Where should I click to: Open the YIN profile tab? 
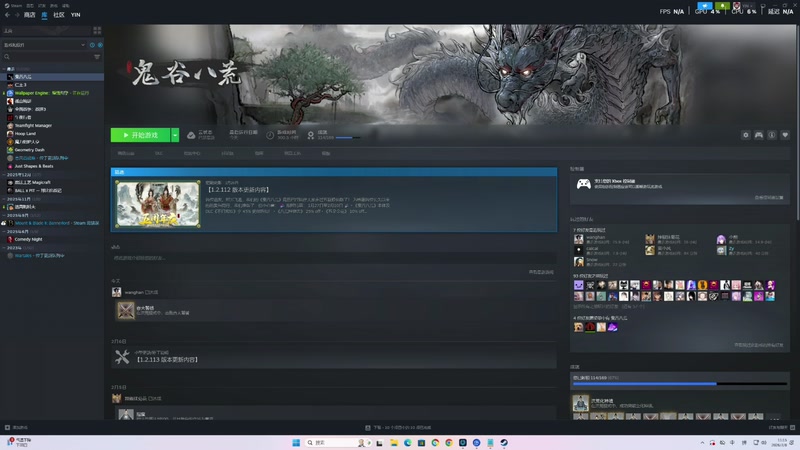point(76,15)
